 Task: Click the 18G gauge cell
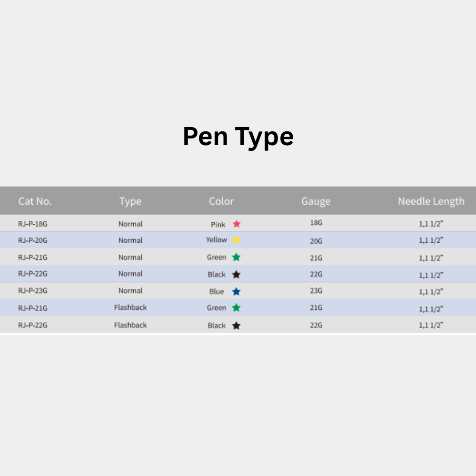tap(316, 223)
